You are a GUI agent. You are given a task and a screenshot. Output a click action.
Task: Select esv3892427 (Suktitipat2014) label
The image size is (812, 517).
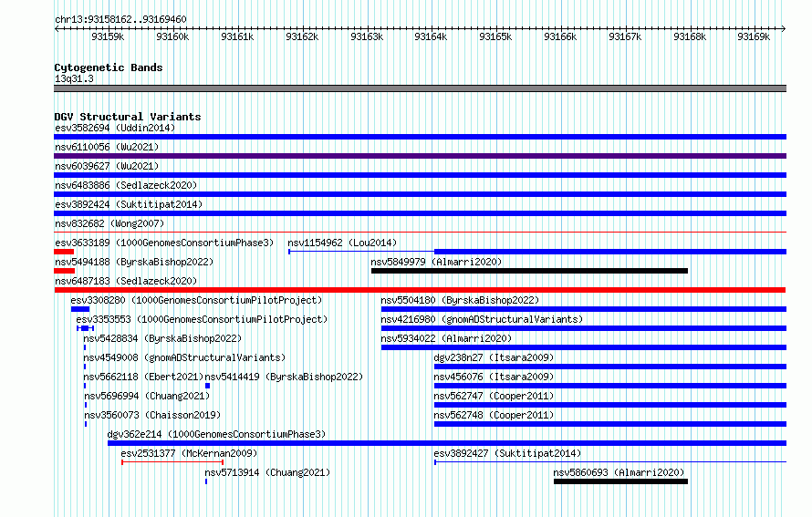(x=507, y=453)
